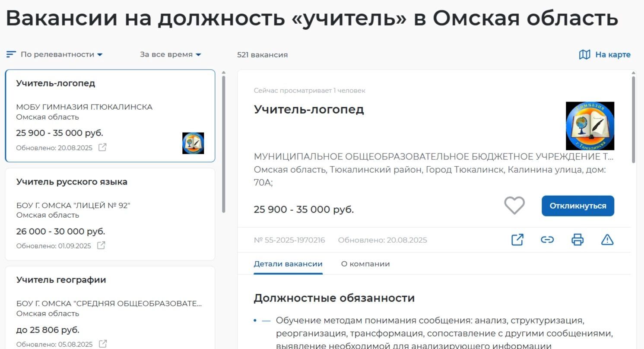Viewport: 644px width, 349px height.
Task: Select the Детали вакансии tab
Action: [x=288, y=264]
